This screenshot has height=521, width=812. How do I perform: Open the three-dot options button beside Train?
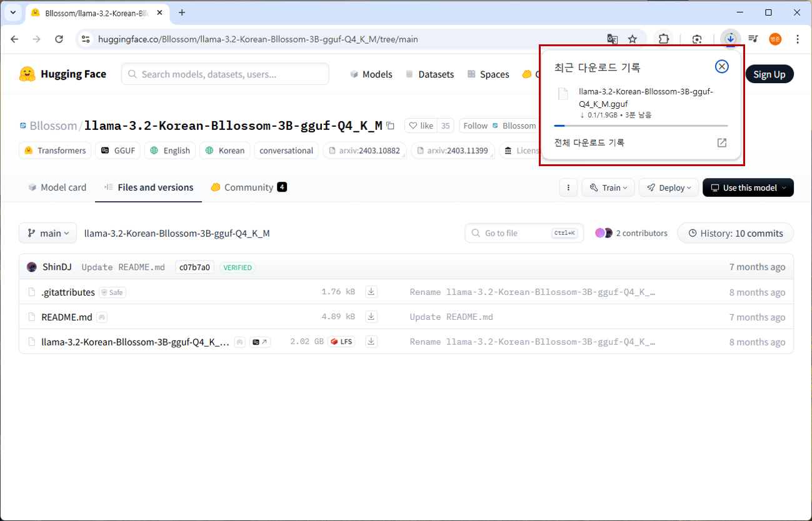pyautogui.click(x=568, y=187)
